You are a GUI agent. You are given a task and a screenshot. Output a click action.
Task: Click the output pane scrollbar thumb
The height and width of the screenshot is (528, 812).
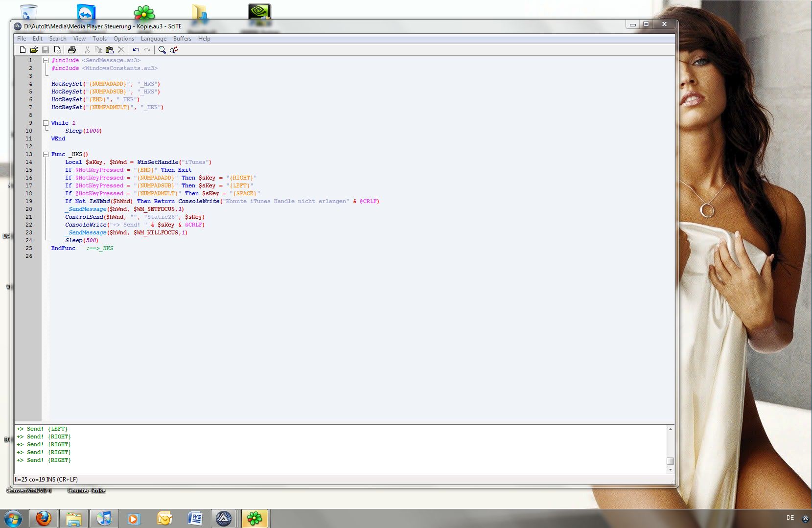click(x=670, y=461)
